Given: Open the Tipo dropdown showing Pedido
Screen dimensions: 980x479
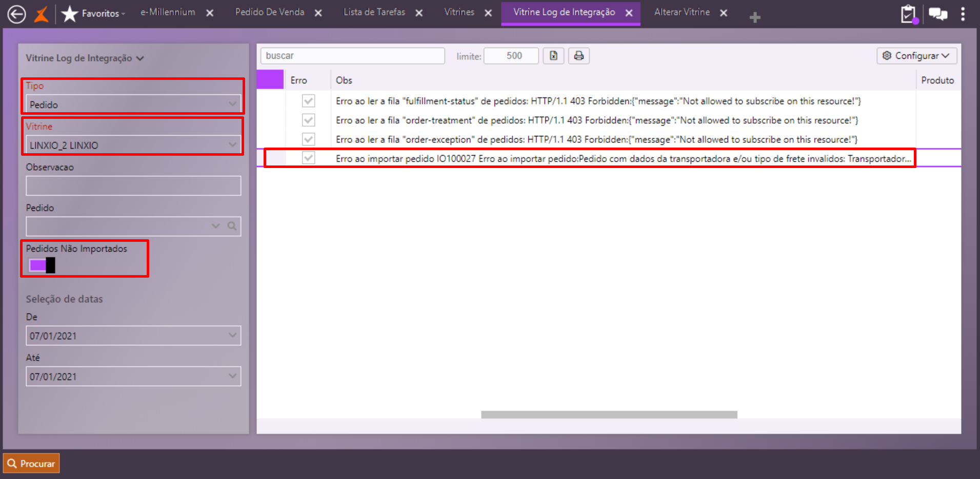Looking at the screenshot, I should point(133,104).
